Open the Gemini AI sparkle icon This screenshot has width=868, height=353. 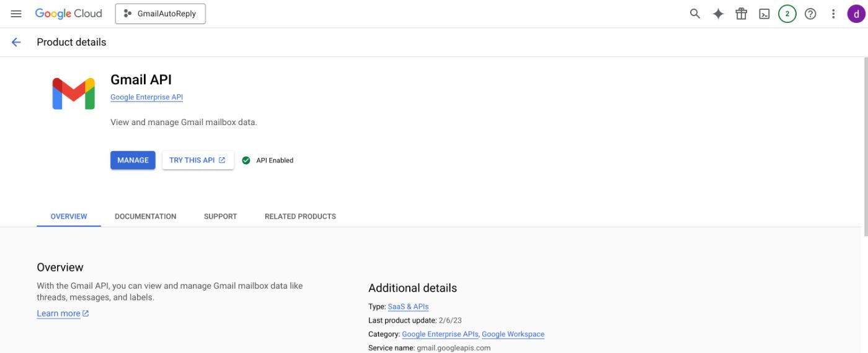[718, 14]
